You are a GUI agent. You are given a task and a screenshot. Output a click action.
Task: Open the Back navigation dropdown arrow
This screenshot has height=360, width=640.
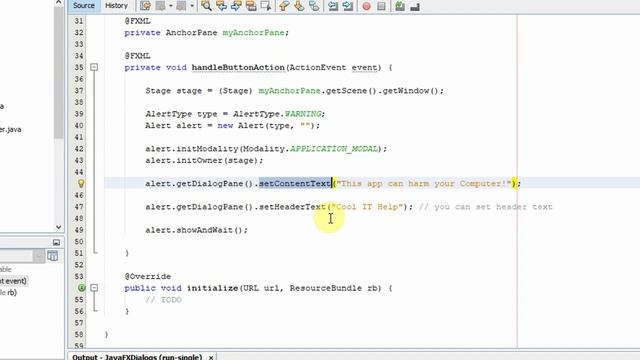pyautogui.click(x=171, y=6)
